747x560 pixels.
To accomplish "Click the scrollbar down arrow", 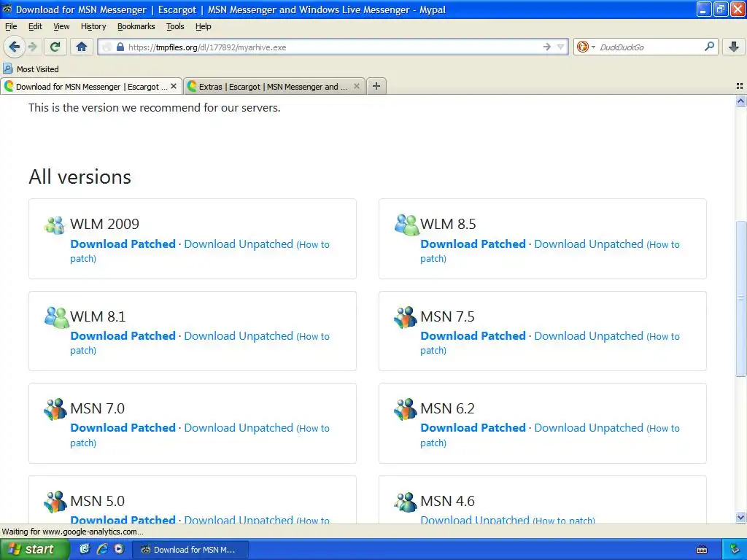I will point(740,517).
